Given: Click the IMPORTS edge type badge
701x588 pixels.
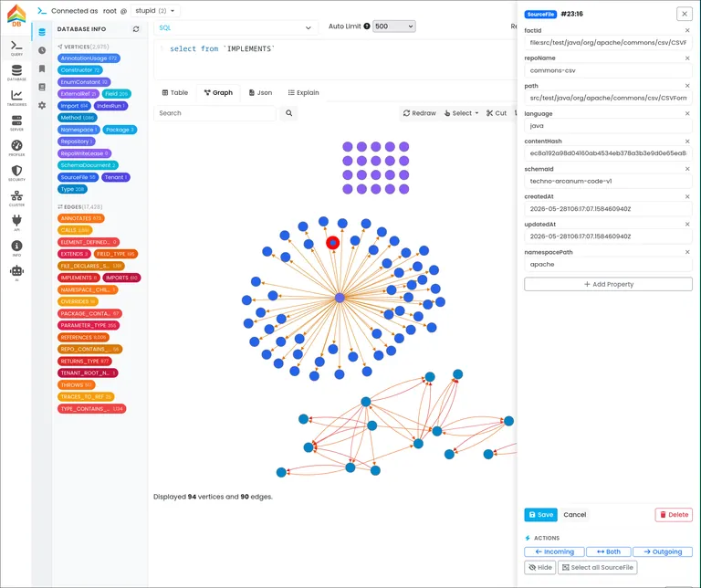Looking at the screenshot, I should [121, 278].
